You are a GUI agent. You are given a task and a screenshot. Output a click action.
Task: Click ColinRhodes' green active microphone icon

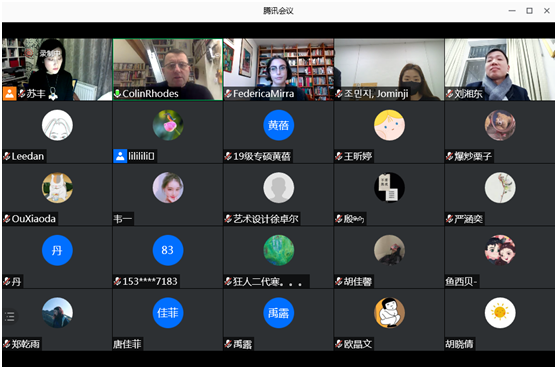tap(118, 94)
